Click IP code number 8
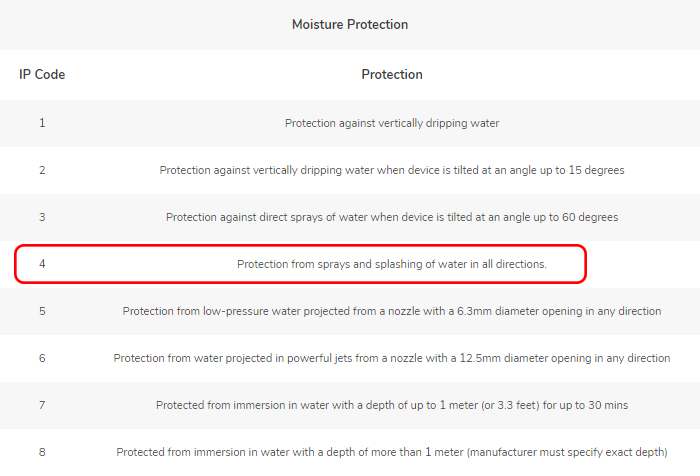Image resolution: width=700 pixels, height=476 pixels. pos(42,452)
